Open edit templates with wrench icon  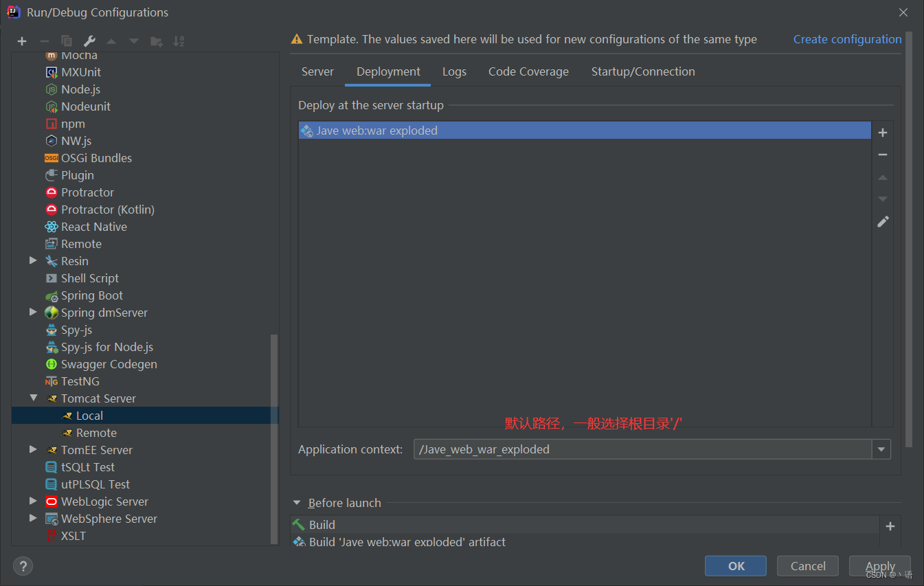[89, 41]
